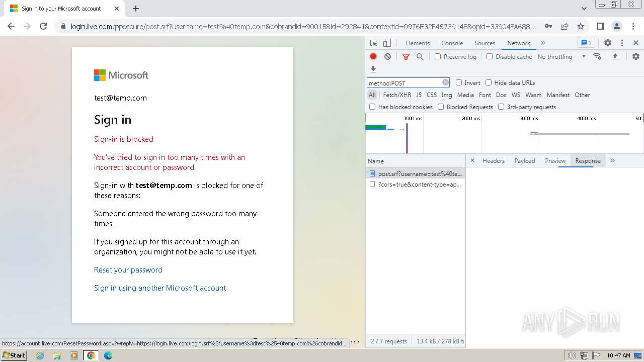This screenshot has width=644, height=362.
Task: Bookmark this page star
Action: 581,26
